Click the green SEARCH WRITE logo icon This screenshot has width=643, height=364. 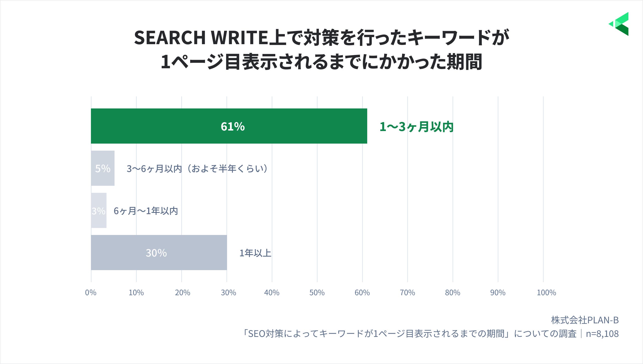(619, 24)
